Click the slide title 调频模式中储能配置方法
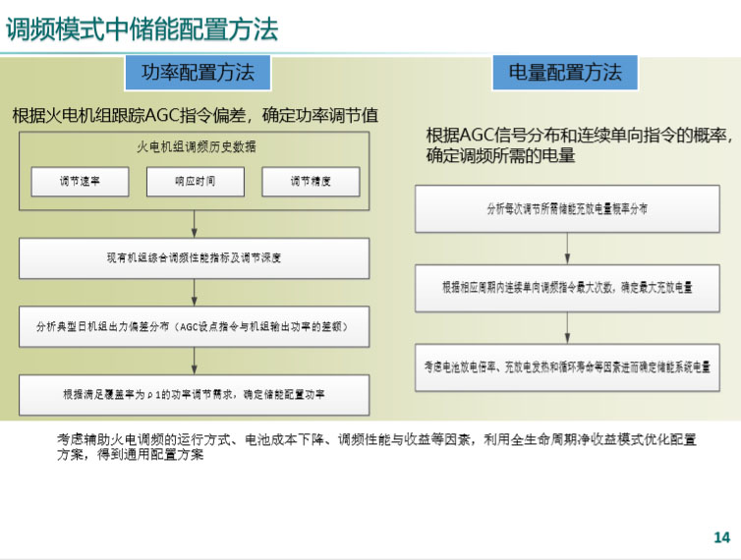Viewport: 741px width, 560px height. (x=142, y=28)
